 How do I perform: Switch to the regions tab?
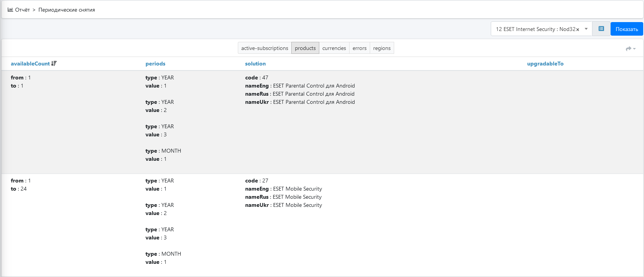[382, 48]
